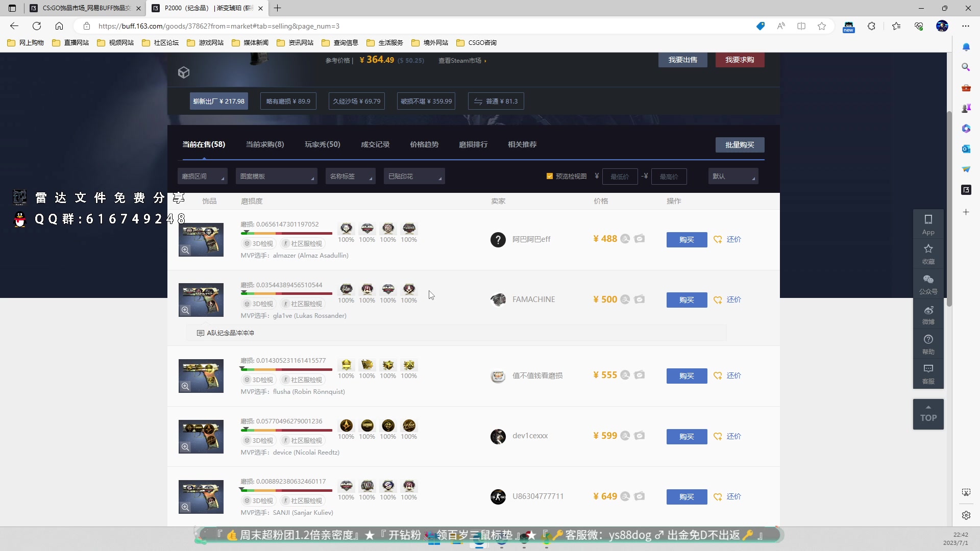Open the help question-mark sidebar icon
Viewport: 980px width, 551px height.
click(x=928, y=344)
